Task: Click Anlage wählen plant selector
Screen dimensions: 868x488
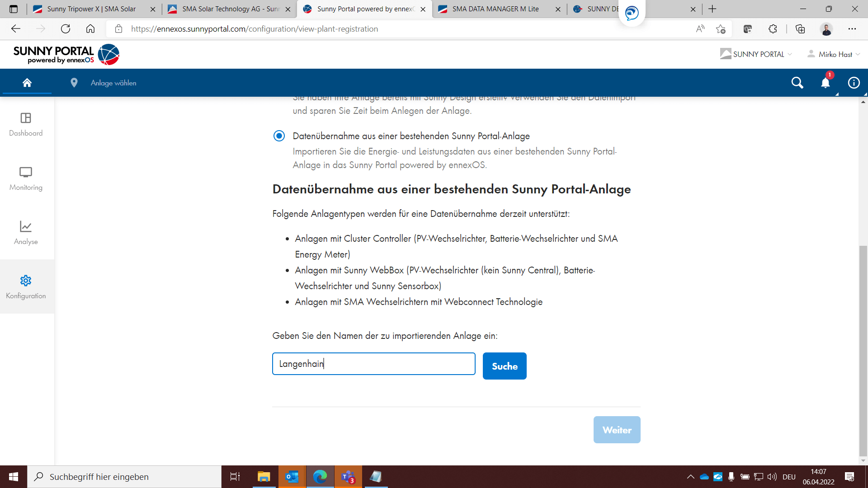Action: 113,83
